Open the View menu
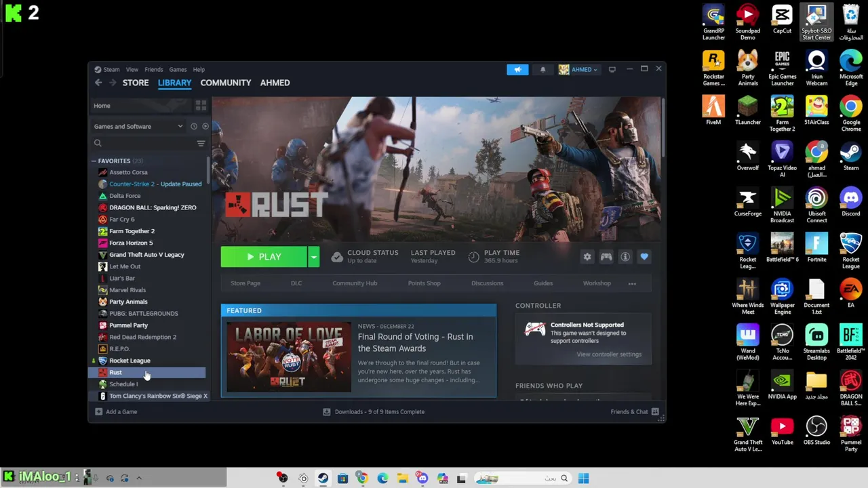868x488 pixels. (132, 69)
